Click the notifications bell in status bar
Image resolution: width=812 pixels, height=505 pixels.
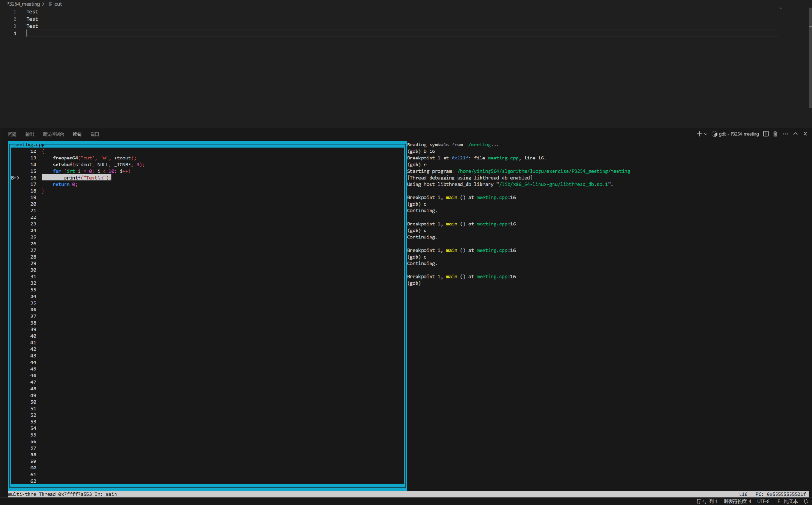tap(805, 501)
